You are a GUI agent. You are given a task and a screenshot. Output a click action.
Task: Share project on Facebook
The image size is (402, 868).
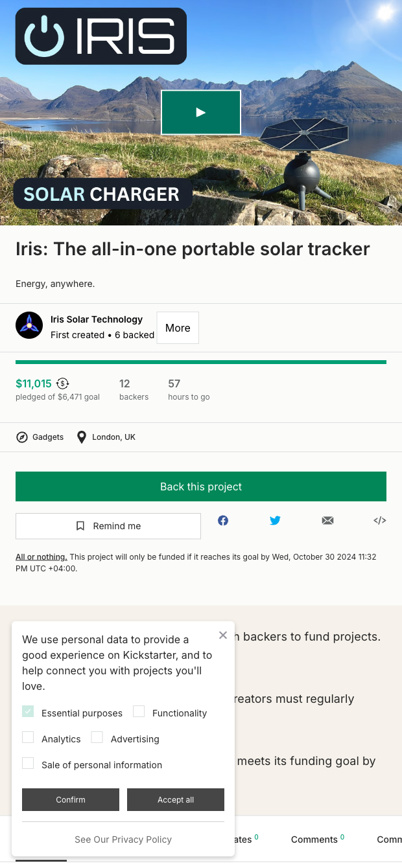click(x=223, y=520)
